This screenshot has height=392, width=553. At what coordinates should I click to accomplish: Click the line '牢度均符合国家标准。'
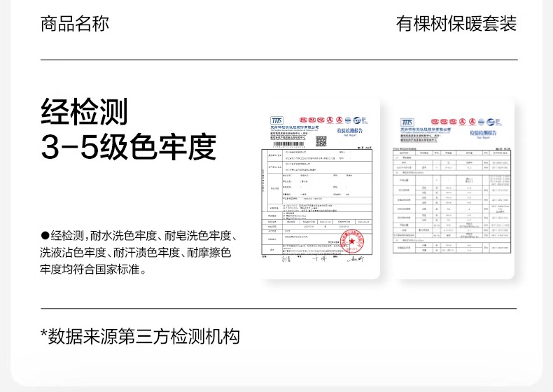click(x=94, y=269)
